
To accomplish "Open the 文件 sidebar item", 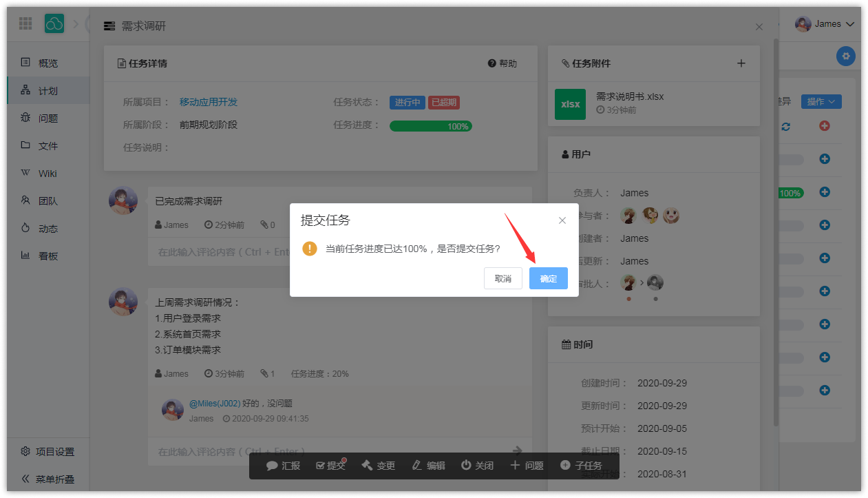I will click(48, 145).
